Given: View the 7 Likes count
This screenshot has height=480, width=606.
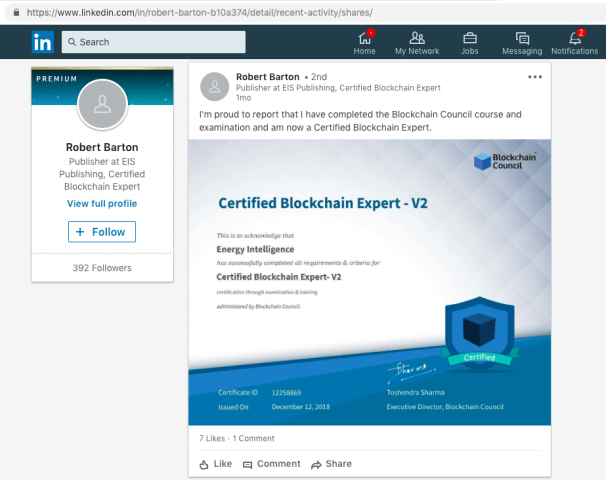Looking at the screenshot, I should point(212,439).
